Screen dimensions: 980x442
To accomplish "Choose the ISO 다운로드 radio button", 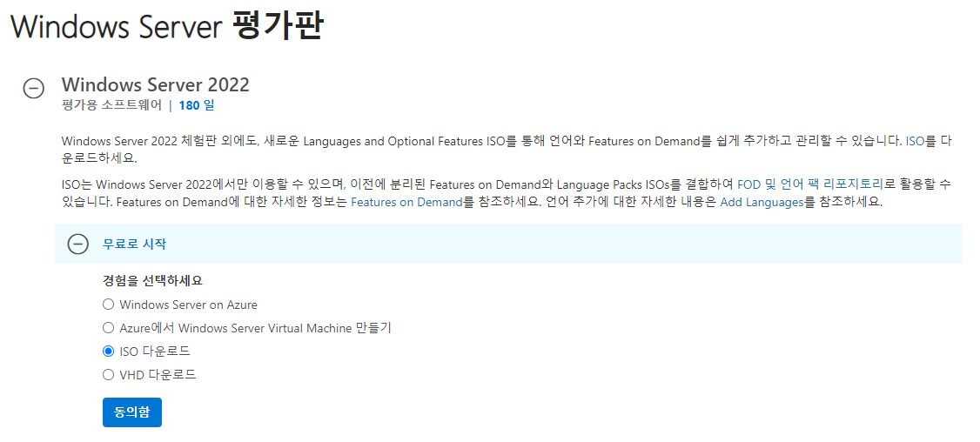I will (x=108, y=352).
